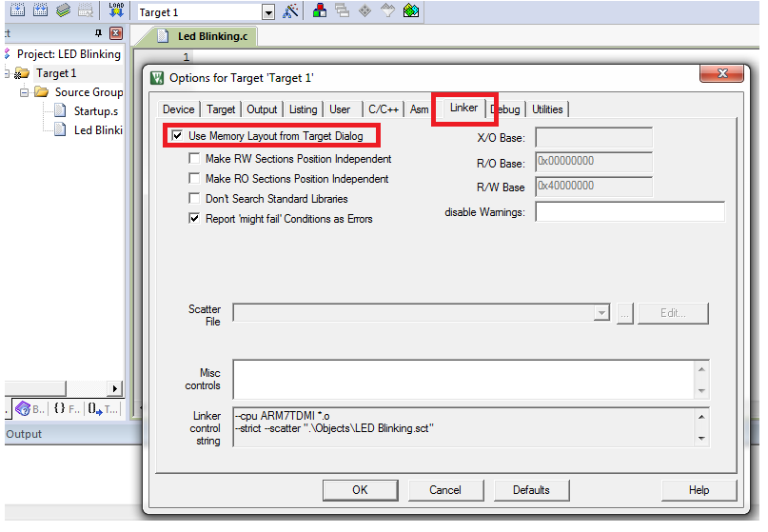The height and width of the screenshot is (532, 768).
Task: Collapse the Source Group tree node
Action: point(23,92)
